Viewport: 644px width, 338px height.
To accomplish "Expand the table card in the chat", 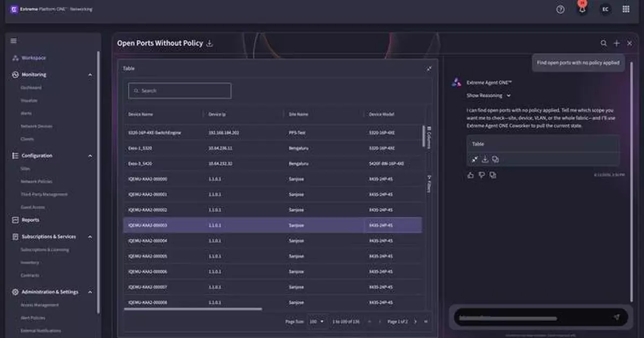I will pyautogui.click(x=475, y=159).
